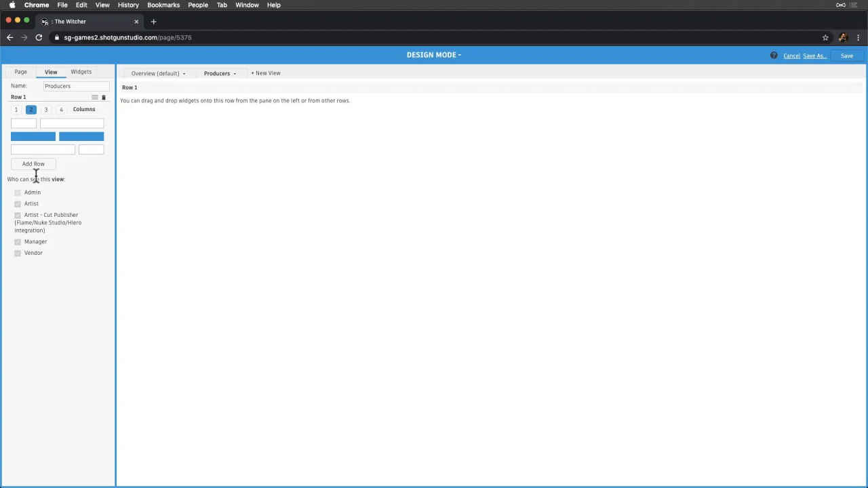Set Row 1 to 1 column
Screen dimensions: 868x488
pyautogui.click(x=16, y=110)
